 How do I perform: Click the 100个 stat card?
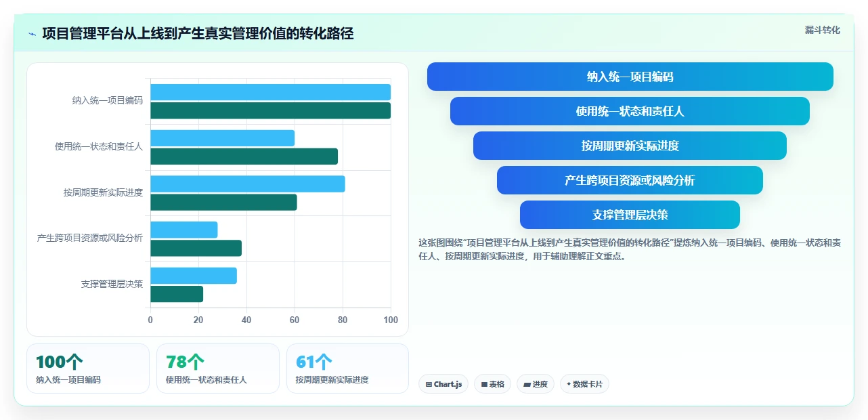88,369
